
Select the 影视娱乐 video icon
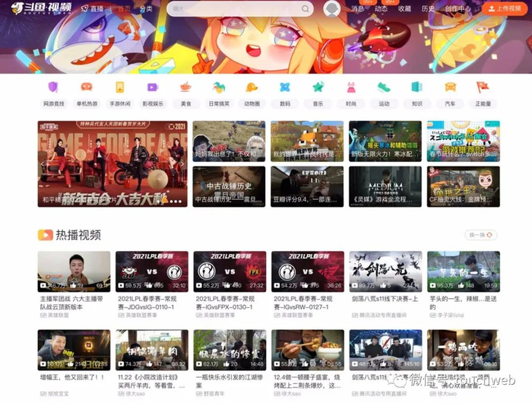153,87
